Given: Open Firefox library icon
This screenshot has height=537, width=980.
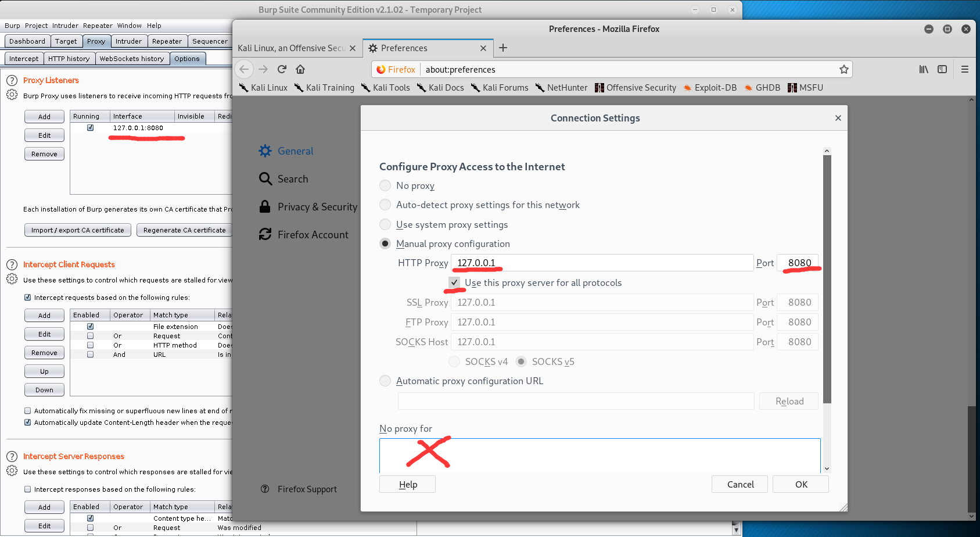Looking at the screenshot, I should coord(924,69).
